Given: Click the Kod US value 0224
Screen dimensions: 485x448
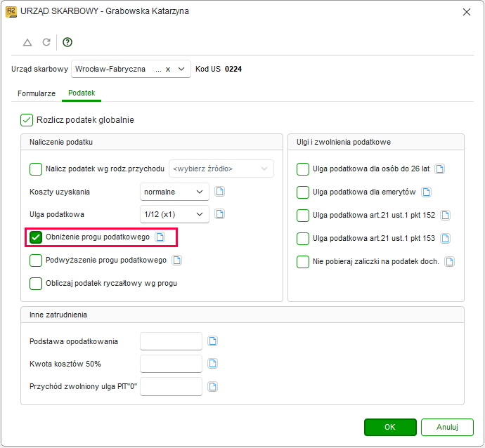Looking at the screenshot, I should coord(233,69).
